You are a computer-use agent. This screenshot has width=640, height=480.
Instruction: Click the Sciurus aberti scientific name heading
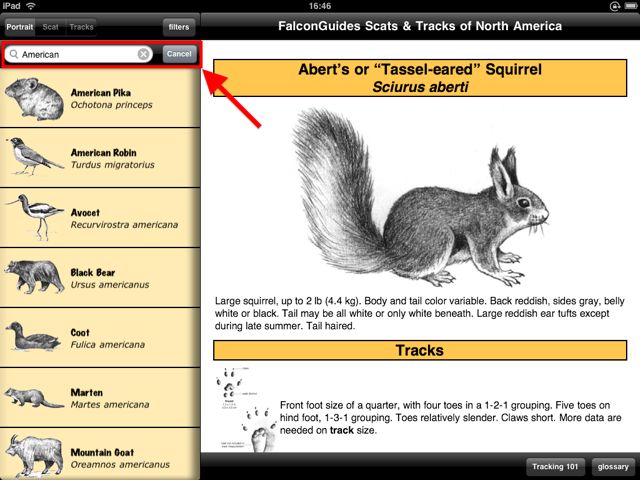[420, 87]
